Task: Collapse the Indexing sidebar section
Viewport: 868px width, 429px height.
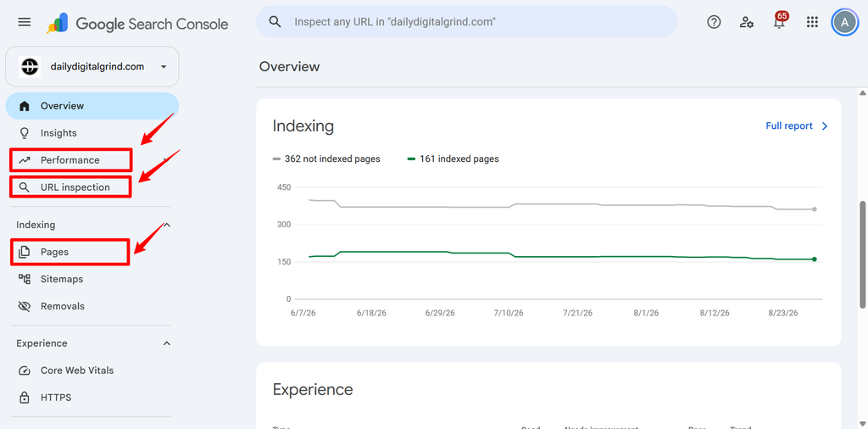Action: [167, 225]
